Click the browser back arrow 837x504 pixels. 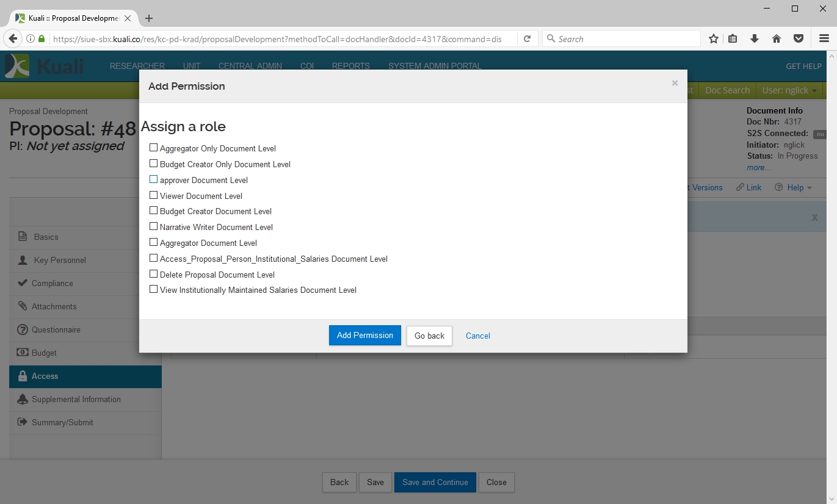coord(13,39)
